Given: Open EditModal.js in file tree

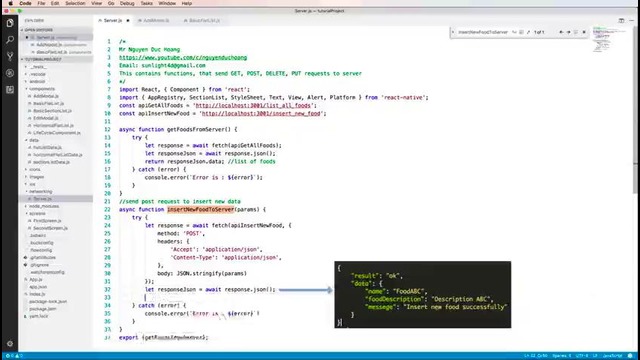Looking at the screenshot, I should coord(45,118).
